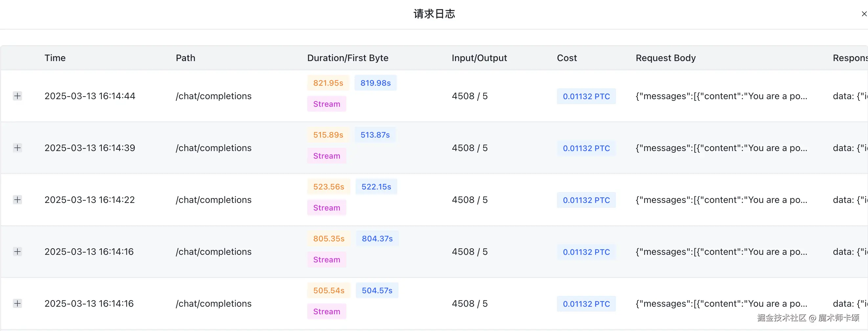Click the Request Body column header
Viewport: 868px width, 331px height.
666,58
